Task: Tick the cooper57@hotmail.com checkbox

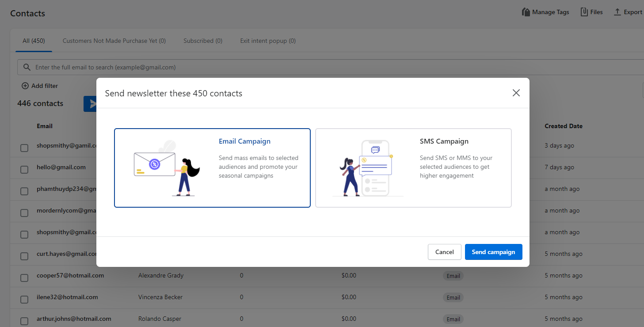Action: [x=24, y=278]
